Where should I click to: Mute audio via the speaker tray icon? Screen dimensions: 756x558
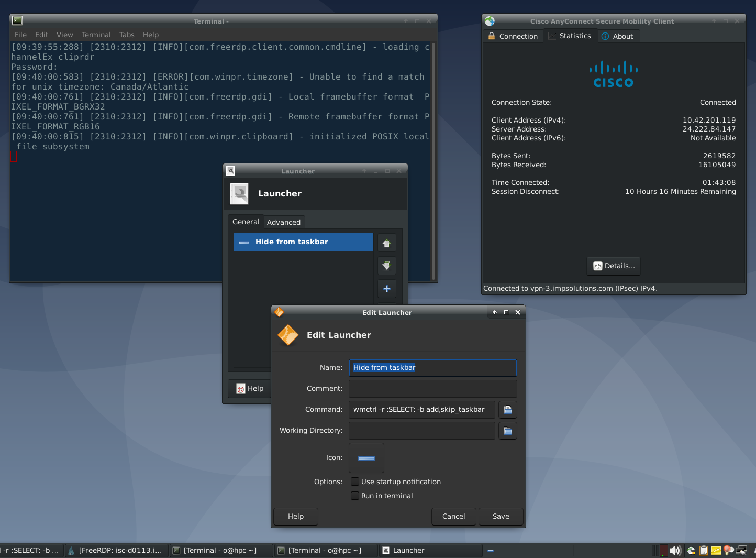(675, 551)
